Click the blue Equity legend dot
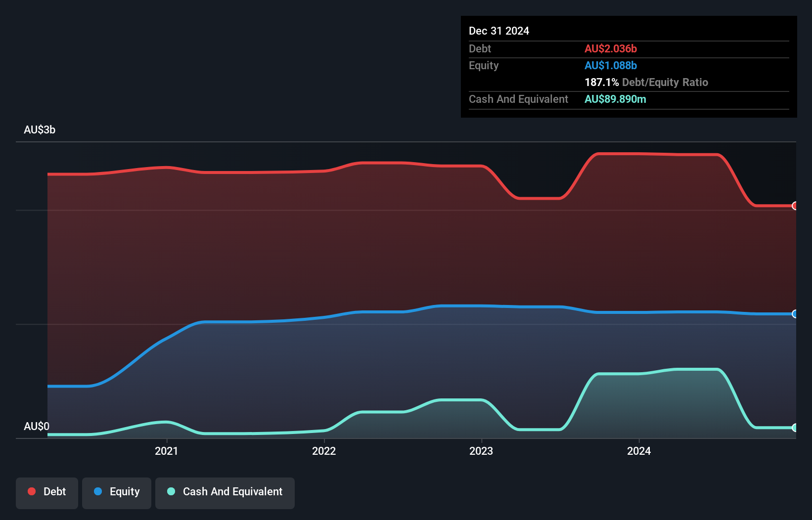The width and height of the screenshot is (812, 520). [x=98, y=491]
